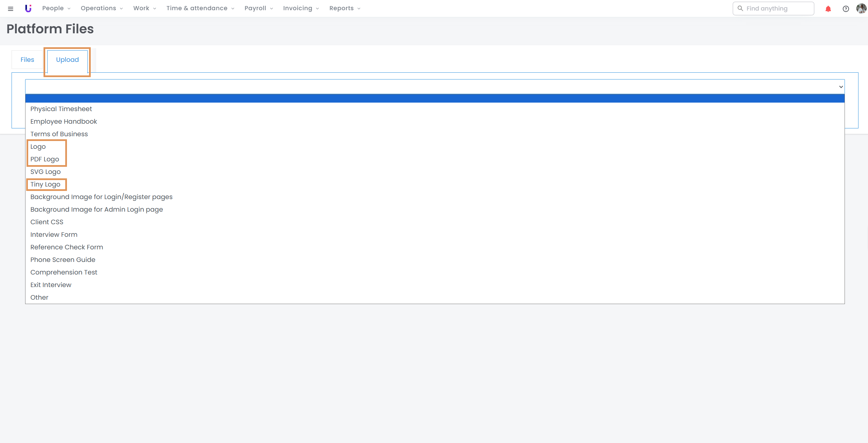Screen dimensions: 868x443
Task: Switch to the Upload tab
Action: 67,60
